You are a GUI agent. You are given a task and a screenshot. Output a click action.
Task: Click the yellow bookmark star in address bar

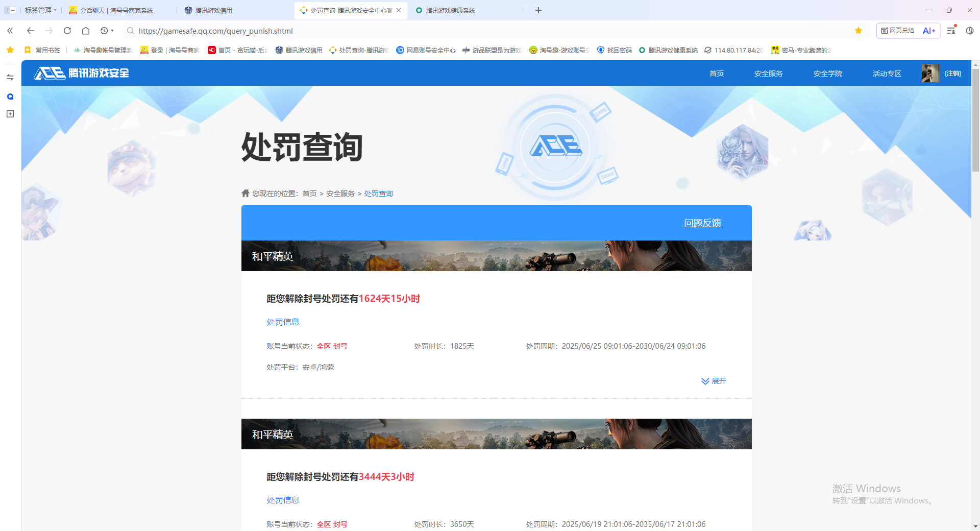click(x=859, y=31)
